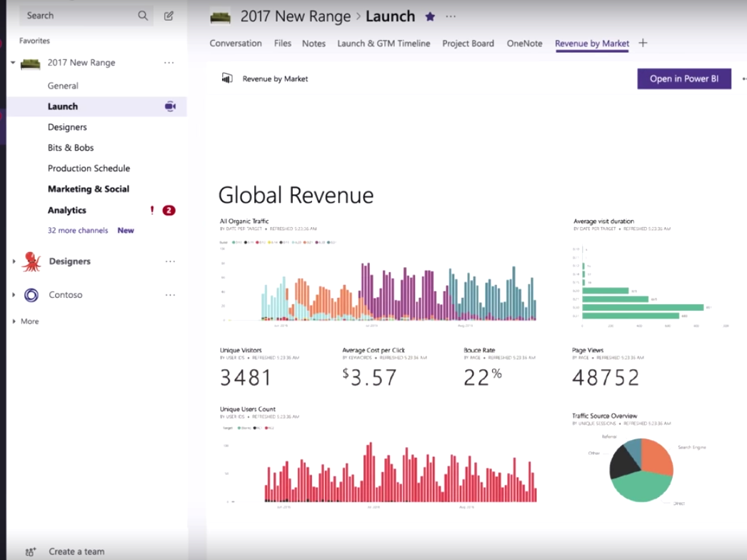Click the sofa icon in channel header

click(221, 17)
